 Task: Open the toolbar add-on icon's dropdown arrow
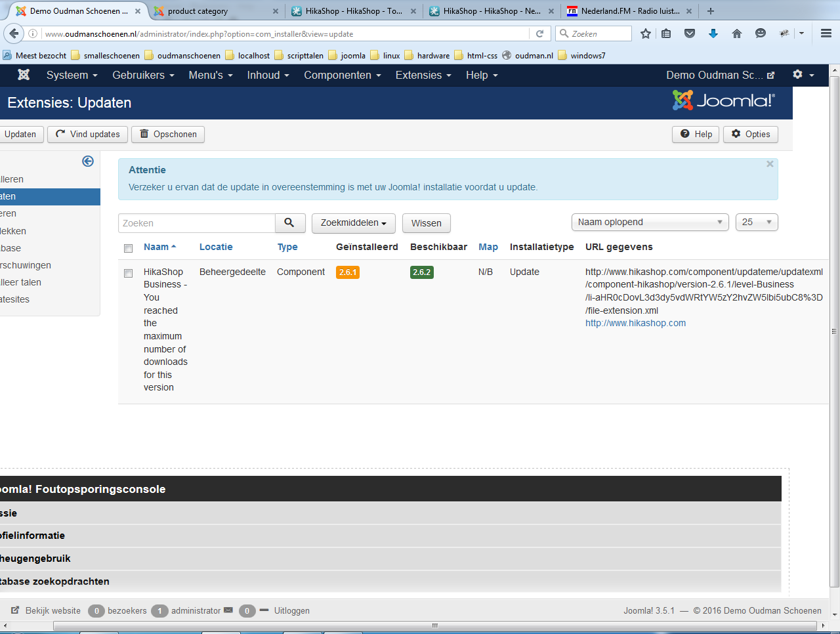point(801,33)
